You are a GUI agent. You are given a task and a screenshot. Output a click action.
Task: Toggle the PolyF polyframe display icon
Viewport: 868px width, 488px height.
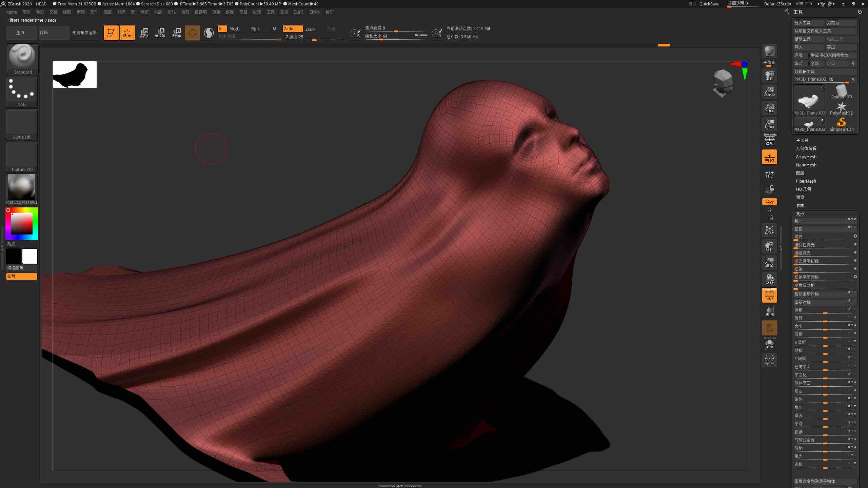tap(769, 295)
